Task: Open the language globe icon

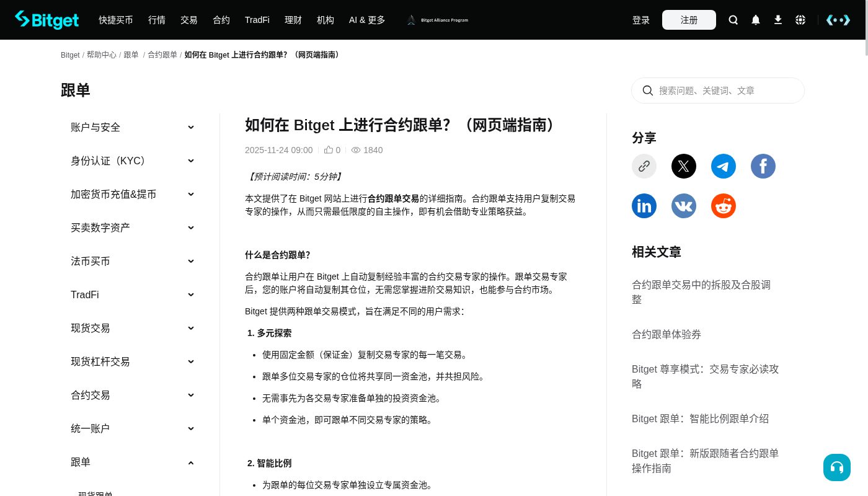Action: point(800,20)
